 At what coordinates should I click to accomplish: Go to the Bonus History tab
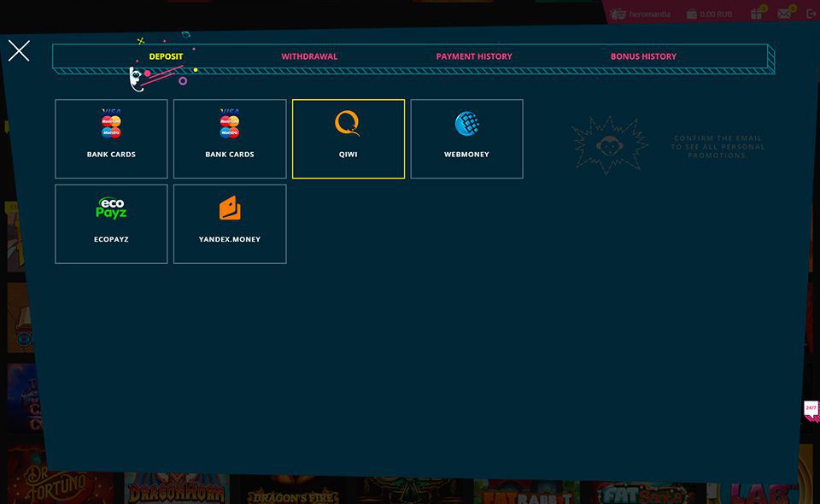click(643, 56)
